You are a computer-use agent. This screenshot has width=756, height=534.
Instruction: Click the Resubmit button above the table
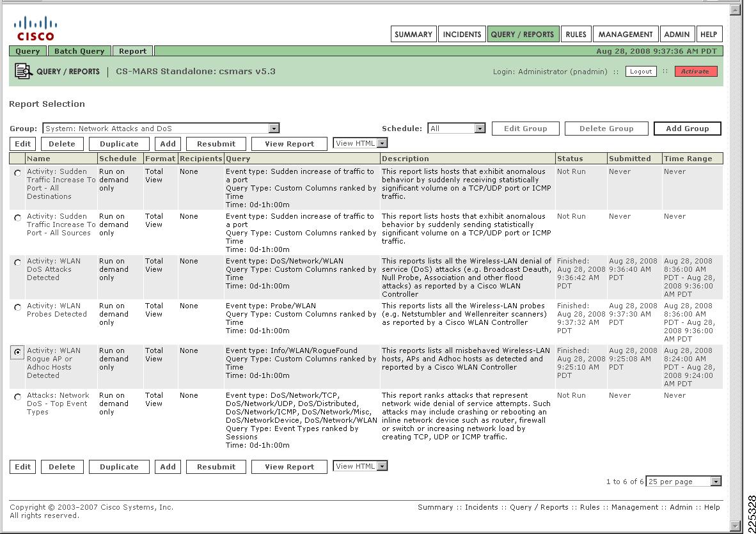pyautogui.click(x=216, y=144)
